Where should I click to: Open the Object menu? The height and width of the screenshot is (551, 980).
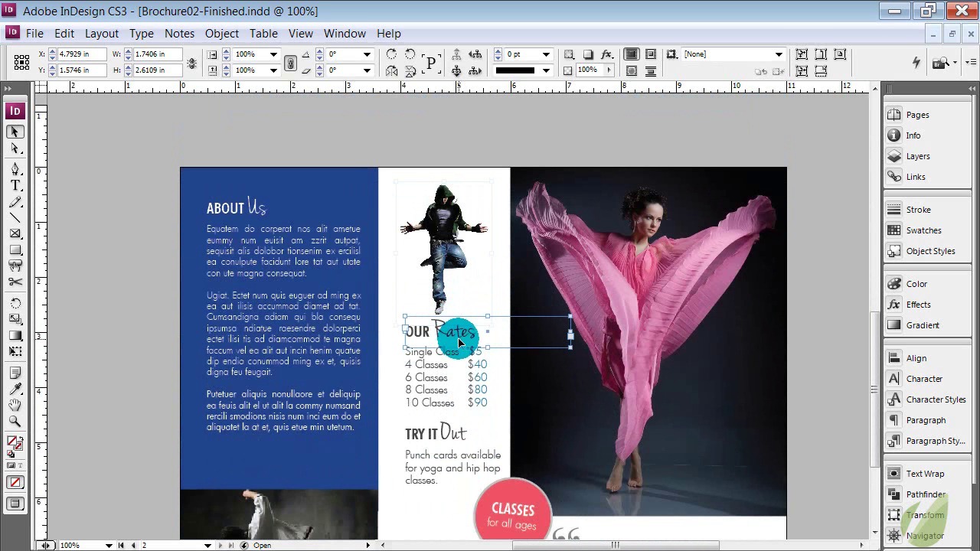coord(221,34)
